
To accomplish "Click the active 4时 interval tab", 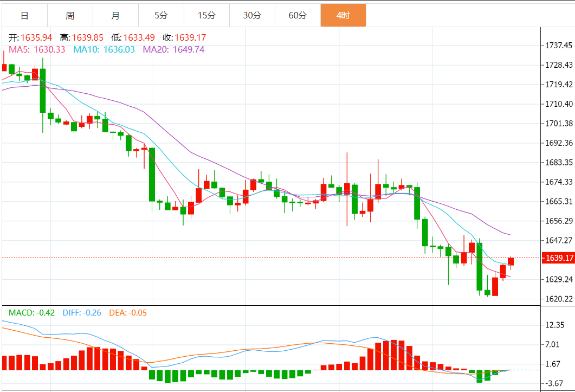I will (343, 15).
